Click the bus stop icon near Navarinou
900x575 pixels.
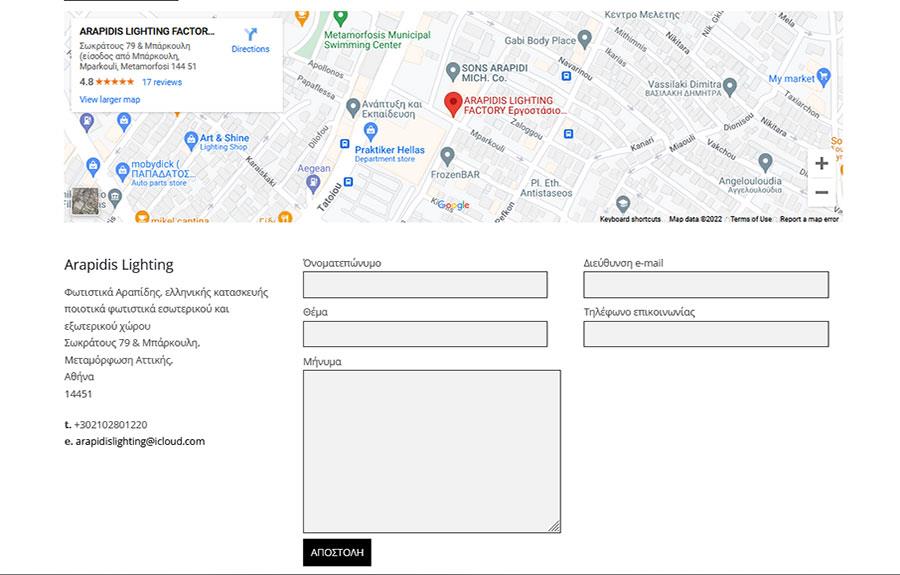[x=567, y=76]
